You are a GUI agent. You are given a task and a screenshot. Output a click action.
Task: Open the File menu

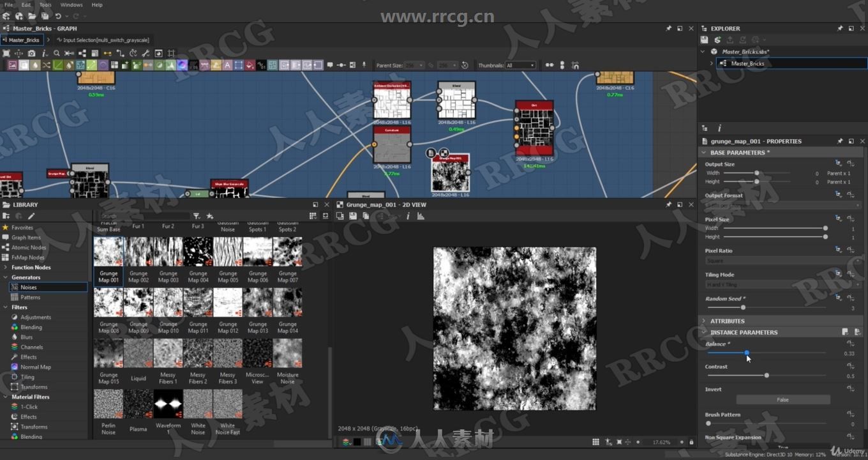tap(9, 4)
